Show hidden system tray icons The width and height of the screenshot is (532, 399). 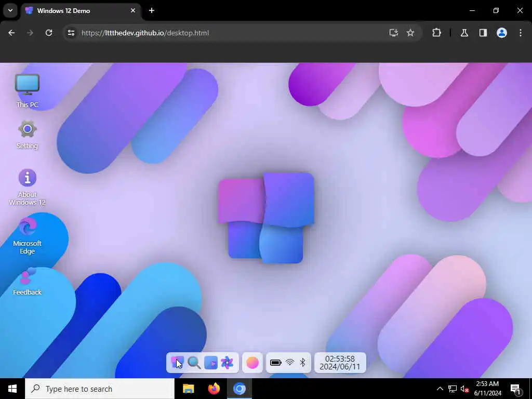click(x=440, y=389)
